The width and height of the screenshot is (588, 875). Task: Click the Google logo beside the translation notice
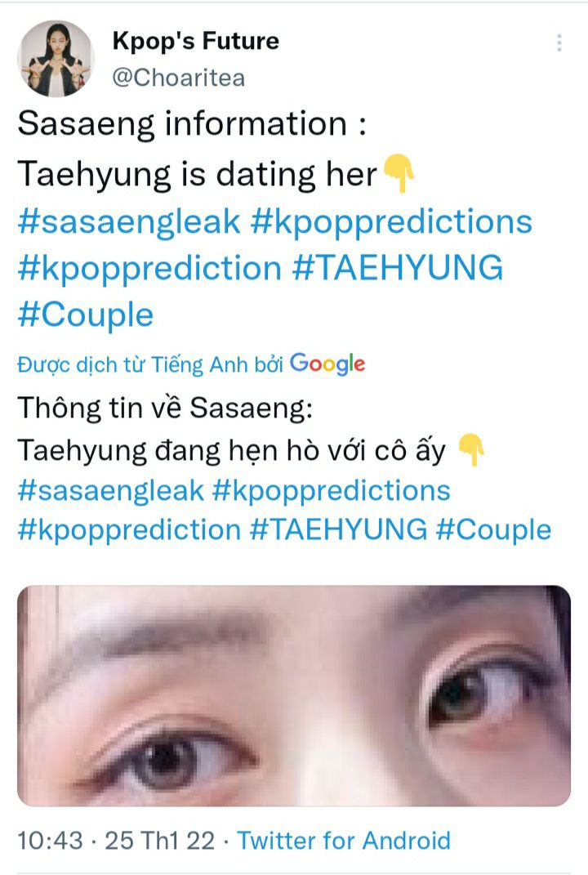327,364
